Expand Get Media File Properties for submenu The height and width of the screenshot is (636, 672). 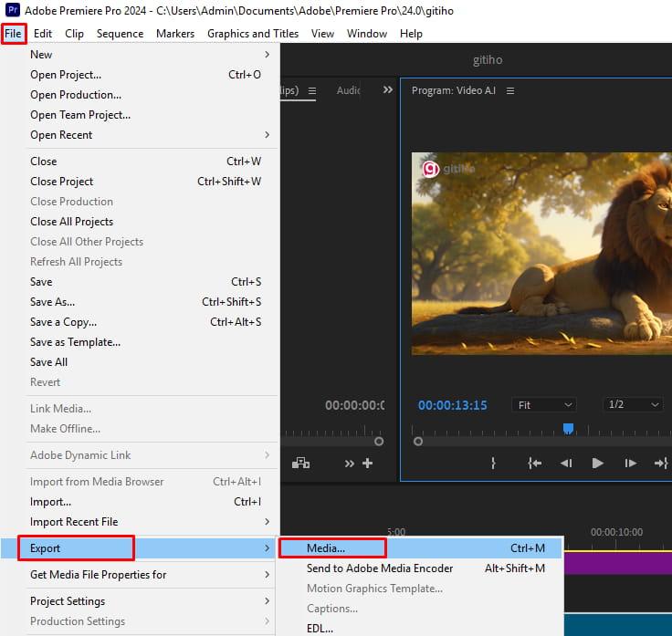coord(140,575)
